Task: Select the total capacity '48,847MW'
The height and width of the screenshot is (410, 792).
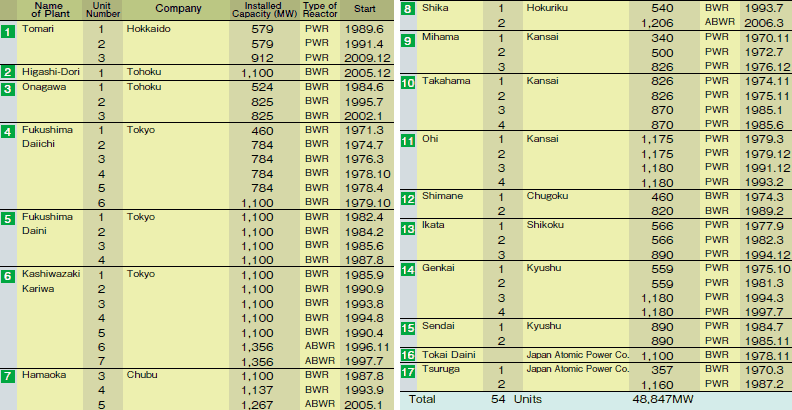Action: pyautogui.click(x=663, y=399)
